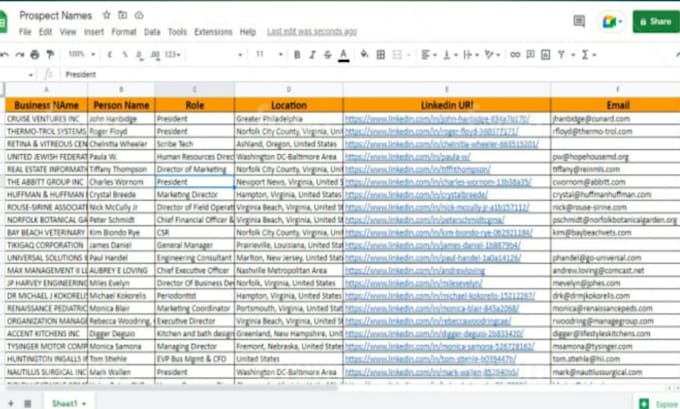Click the create a filter icon
This screenshot has height=409, width=680.
point(562,55)
